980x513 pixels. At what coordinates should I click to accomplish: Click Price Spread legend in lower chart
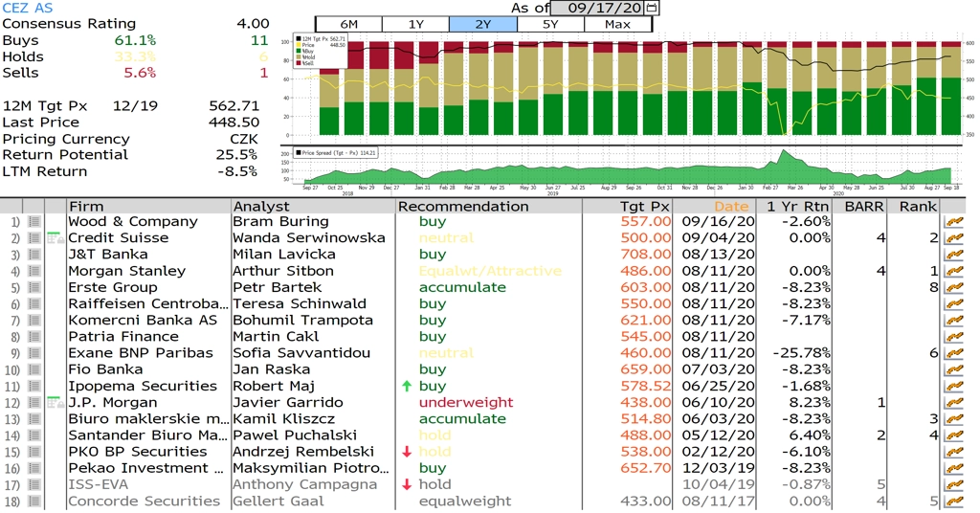point(335,152)
